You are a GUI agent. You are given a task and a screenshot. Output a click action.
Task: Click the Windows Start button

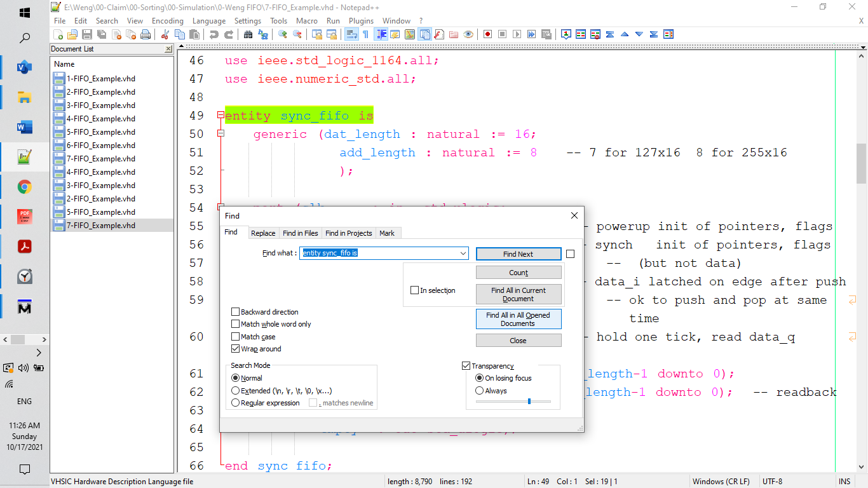tap(25, 13)
